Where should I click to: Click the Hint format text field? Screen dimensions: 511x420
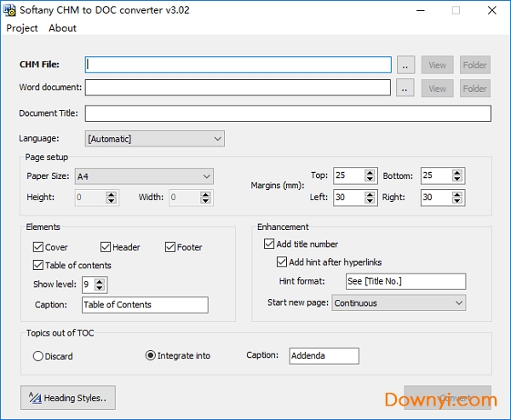coord(405,281)
